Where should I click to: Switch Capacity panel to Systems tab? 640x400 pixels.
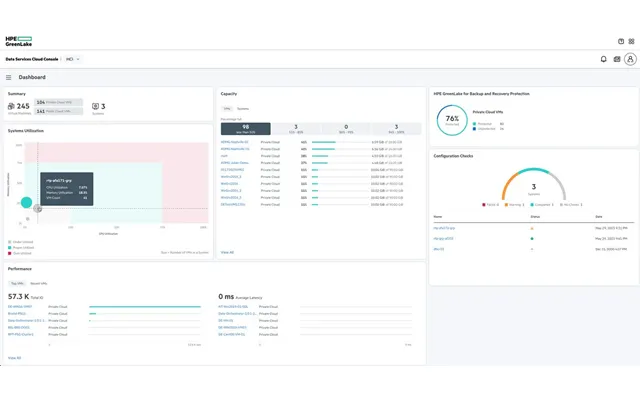coord(243,109)
